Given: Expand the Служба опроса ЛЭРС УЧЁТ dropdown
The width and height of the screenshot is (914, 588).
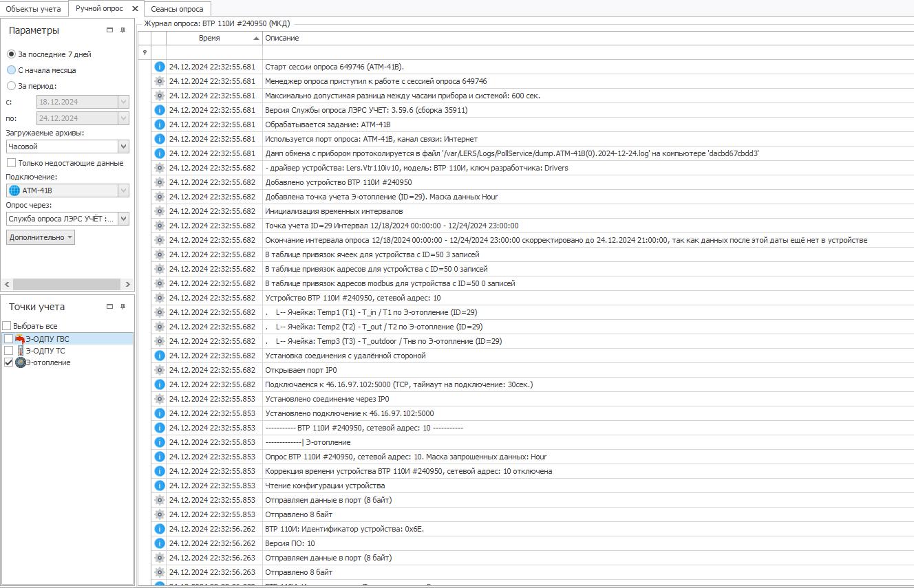Looking at the screenshot, I should (123, 219).
